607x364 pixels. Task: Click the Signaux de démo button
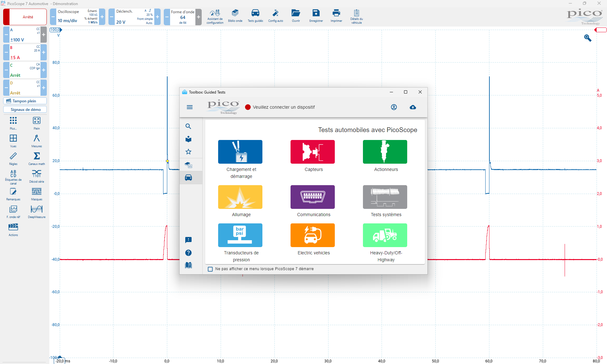pyautogui.click(x=25, y=110)
